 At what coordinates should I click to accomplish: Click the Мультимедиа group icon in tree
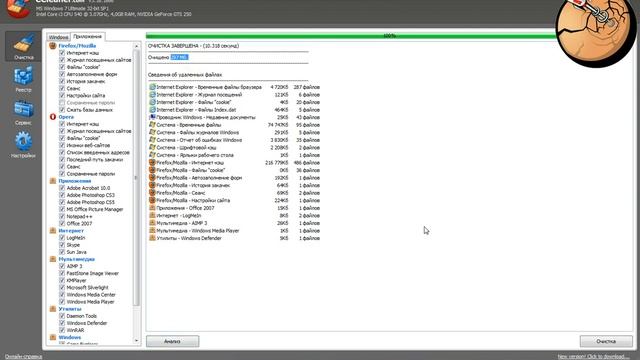point(53,259)
